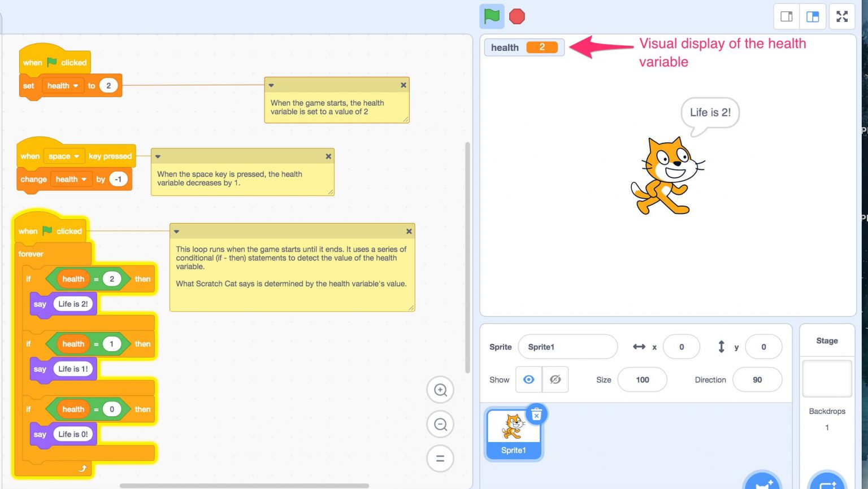Click the 'Life is 2!' say block text
Screen dimensions: 868x489
73,304
